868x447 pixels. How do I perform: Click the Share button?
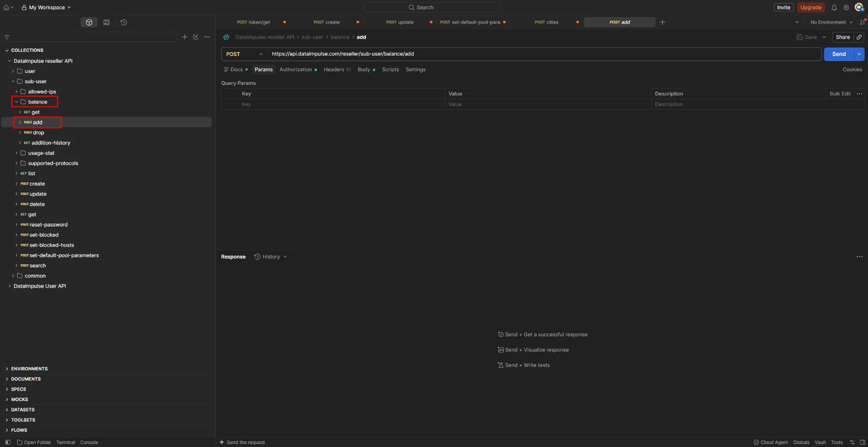(843, 37)
